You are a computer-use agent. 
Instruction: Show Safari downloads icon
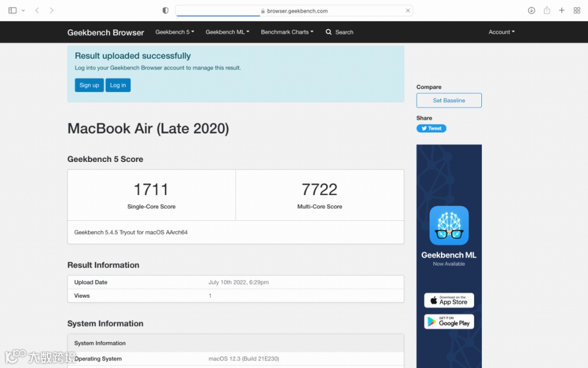pyautogui.click(x=531, y=10)
